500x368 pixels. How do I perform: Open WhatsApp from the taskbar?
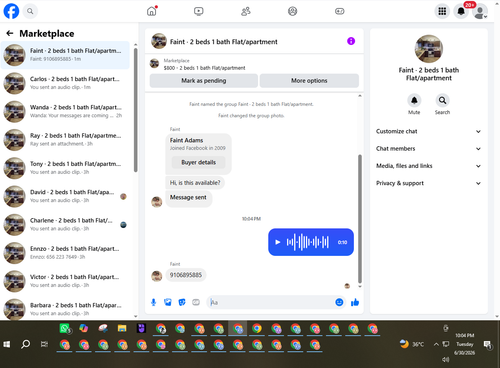point(65,328)
